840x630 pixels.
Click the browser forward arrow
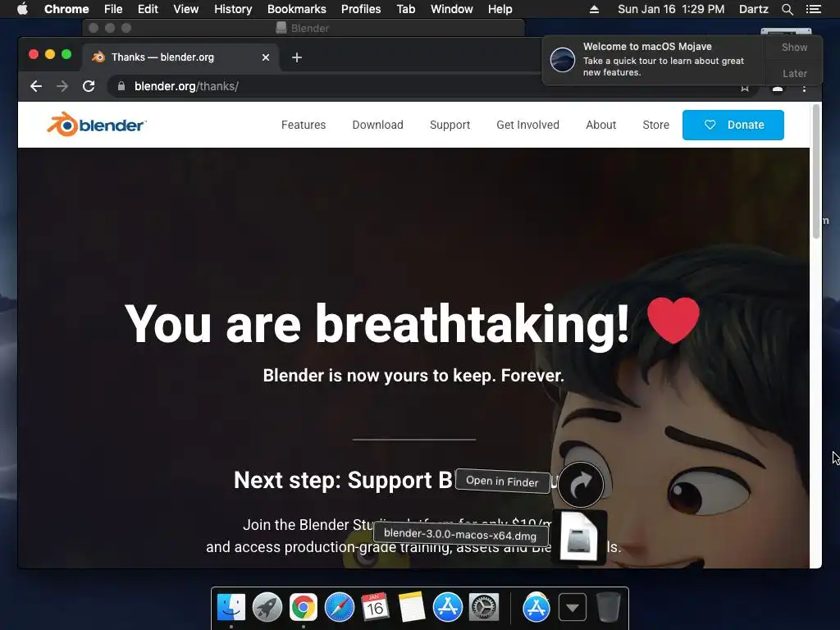(x=62, y=86)
